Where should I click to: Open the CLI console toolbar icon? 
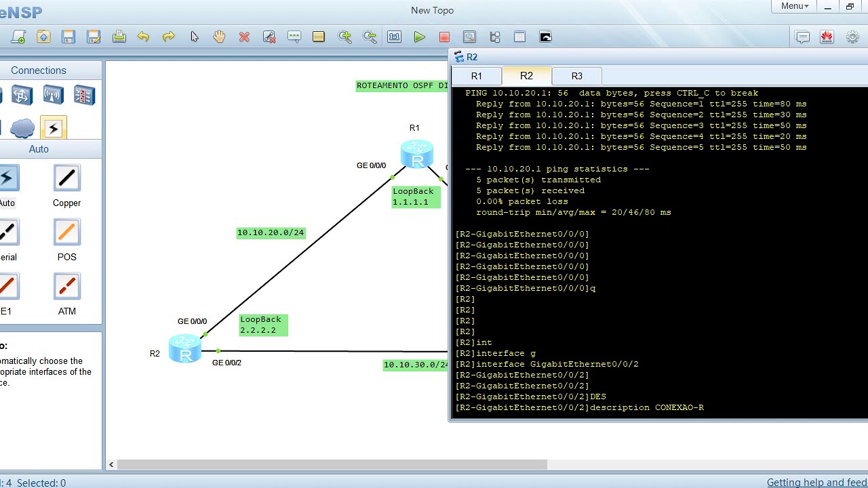coord(545,37)
